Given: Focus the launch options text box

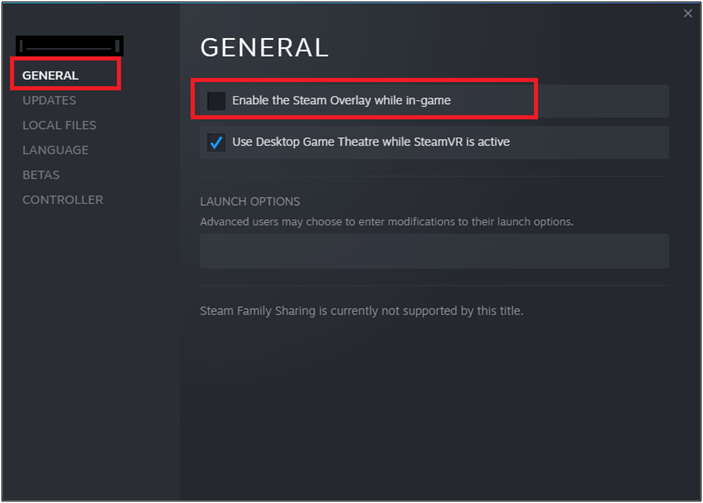Looking at the screenshot, I should (434, 251).
